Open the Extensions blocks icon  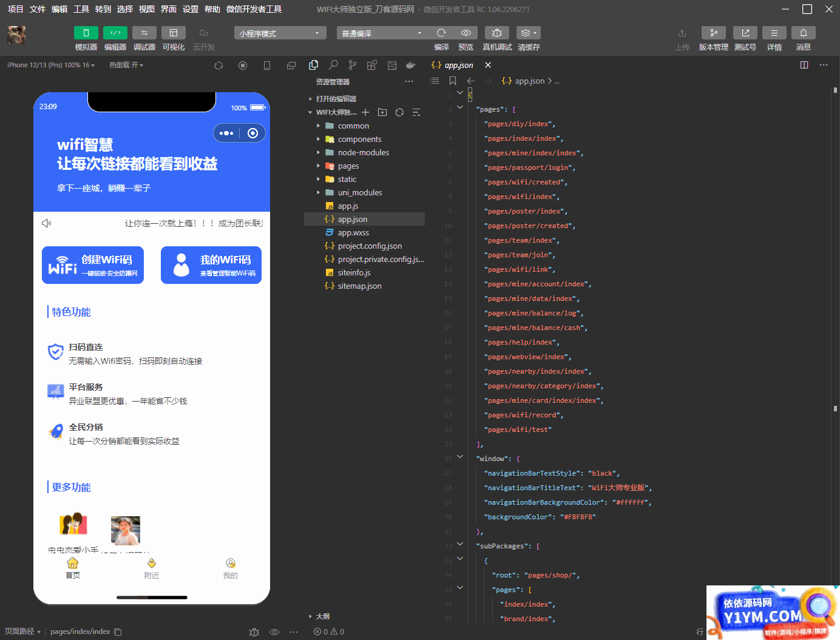[372, 65]
